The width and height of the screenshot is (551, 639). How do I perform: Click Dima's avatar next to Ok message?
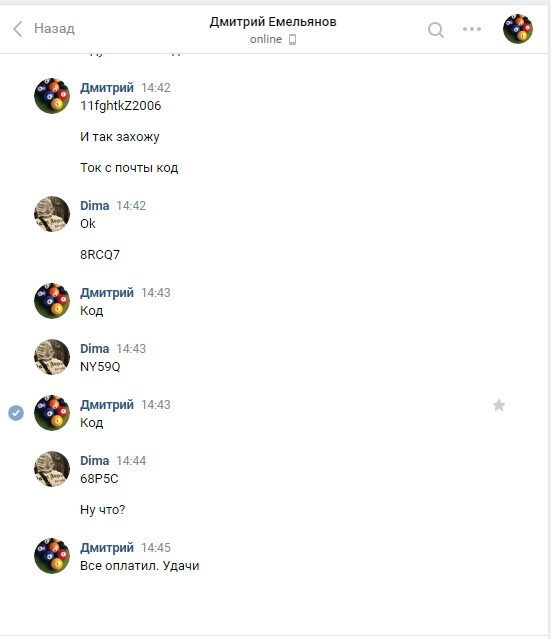[52, 214]
